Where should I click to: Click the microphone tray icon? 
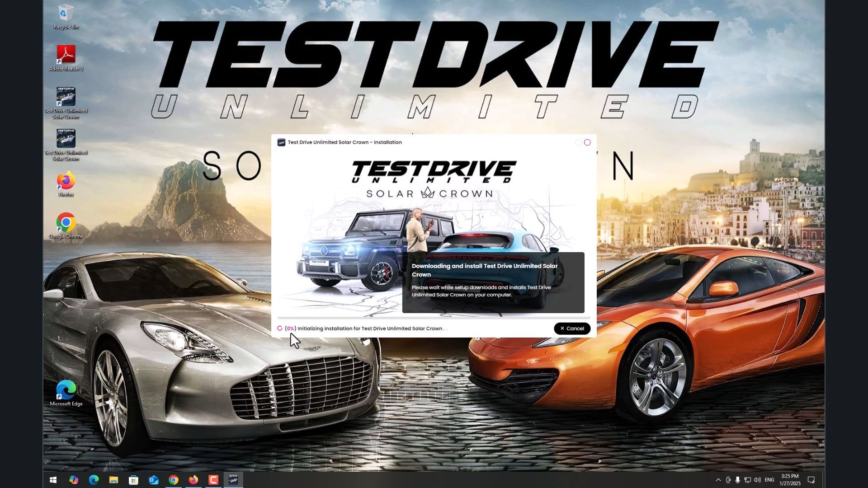pyautogui.click(x=738, y=480)
